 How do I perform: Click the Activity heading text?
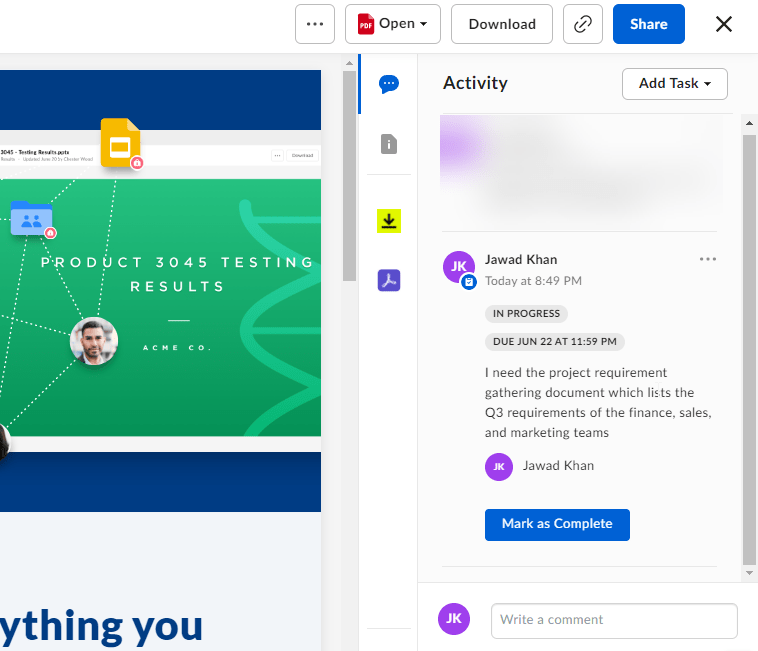click(475, 83)
